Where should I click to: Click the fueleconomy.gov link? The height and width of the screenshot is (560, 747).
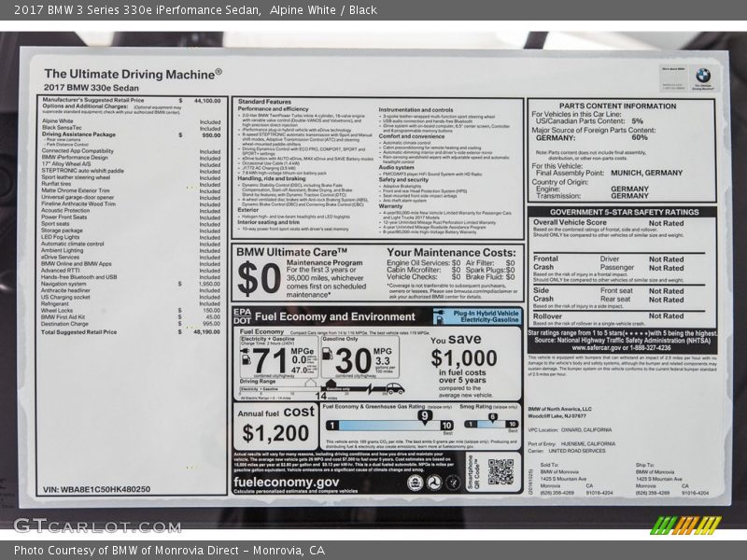pos(287,481)
